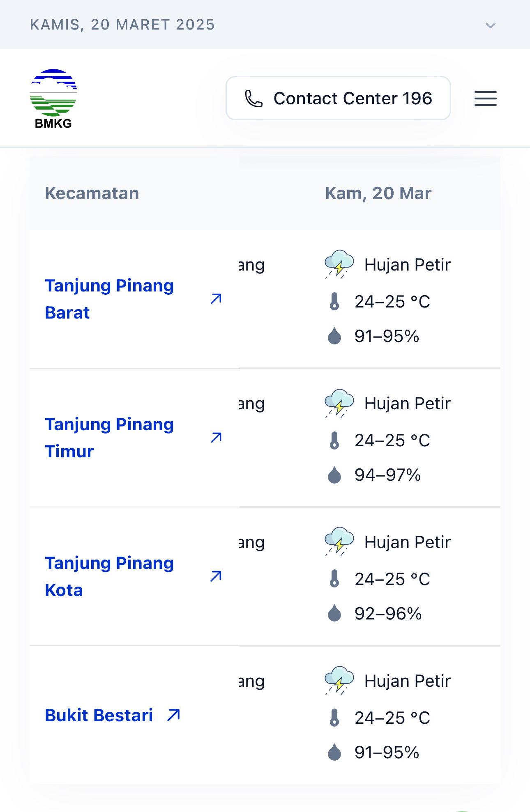Open the Bukit Bestari link

click(99, 715)
